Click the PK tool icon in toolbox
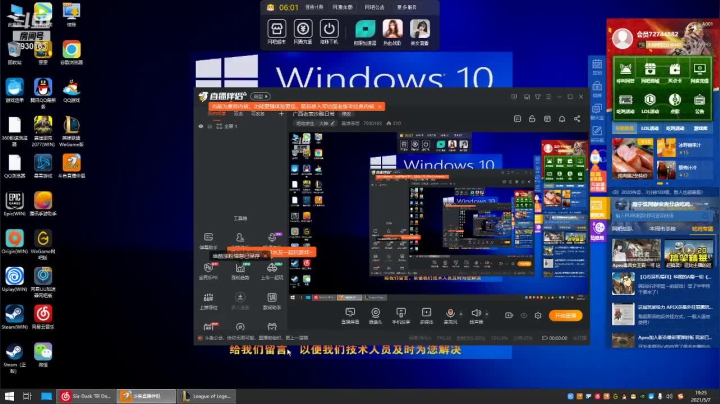Image resolution: width=720 pixels, height=404 pixels. point(208,267)
